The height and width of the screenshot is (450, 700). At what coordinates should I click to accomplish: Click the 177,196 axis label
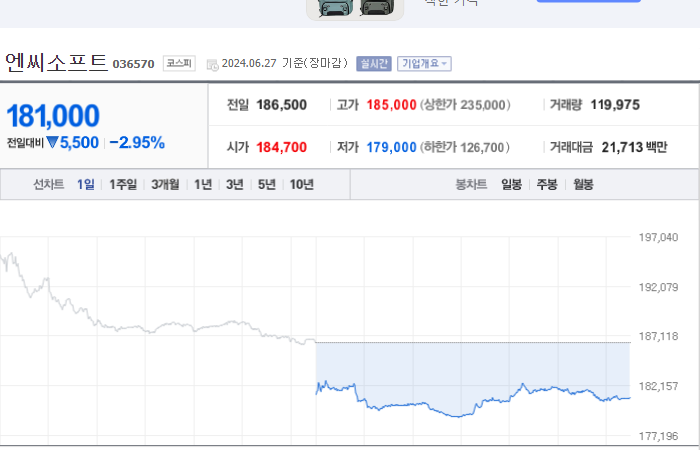coord(658,436)
